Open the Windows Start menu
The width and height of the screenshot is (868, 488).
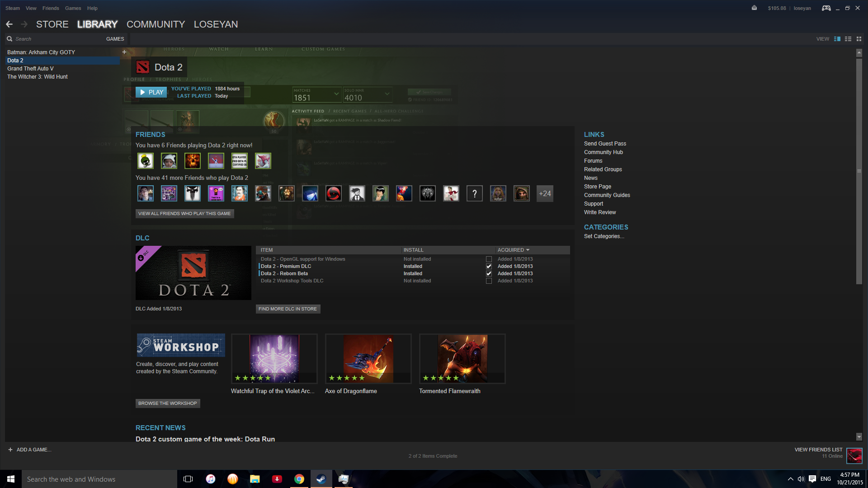coord(11,479)
